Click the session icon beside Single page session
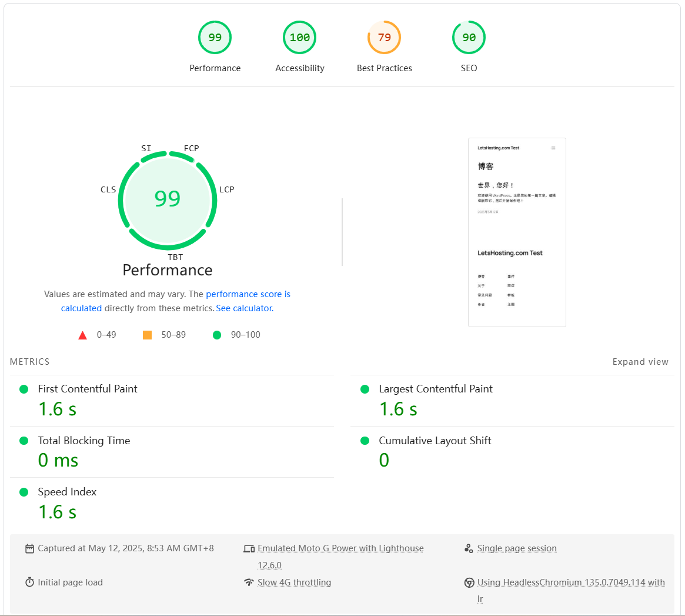The image size is (685, 616). pos(469,549)
